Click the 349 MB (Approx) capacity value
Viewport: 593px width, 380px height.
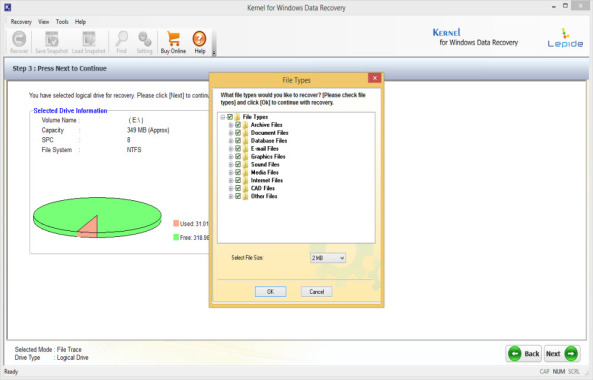click(x=148, y=130)
